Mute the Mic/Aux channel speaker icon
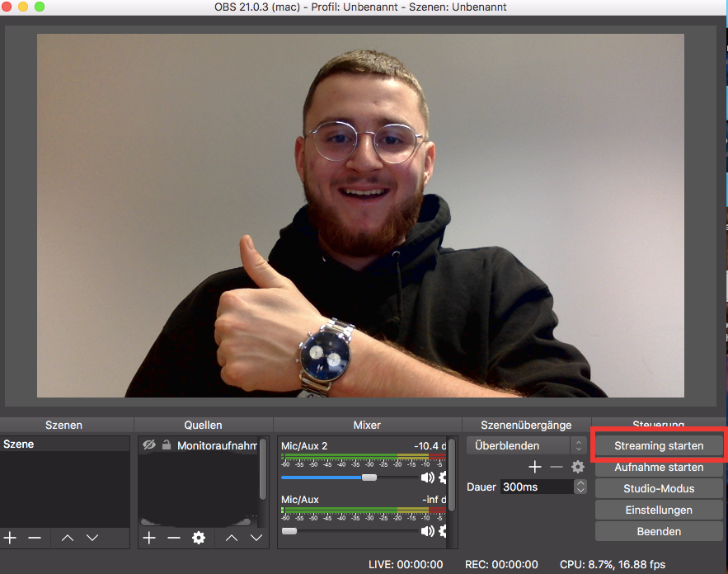The height and width of the screenshot is (574, 728). [427, 531]
